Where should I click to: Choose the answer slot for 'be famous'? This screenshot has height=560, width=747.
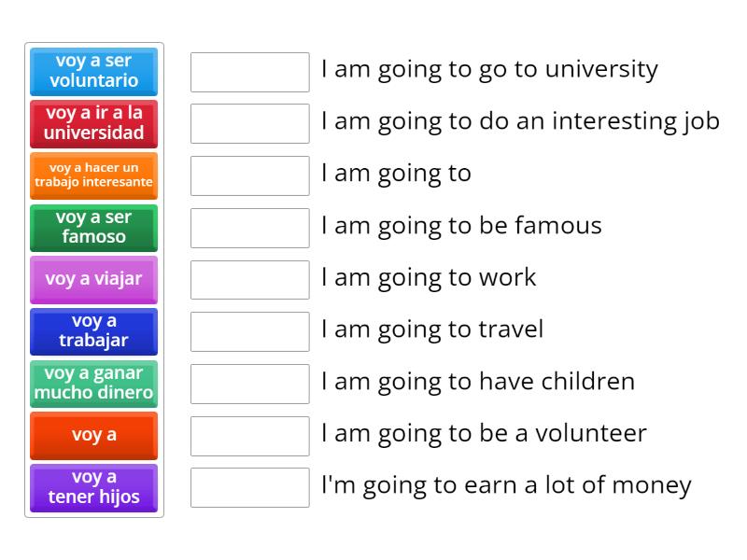(x=249, y=228)
